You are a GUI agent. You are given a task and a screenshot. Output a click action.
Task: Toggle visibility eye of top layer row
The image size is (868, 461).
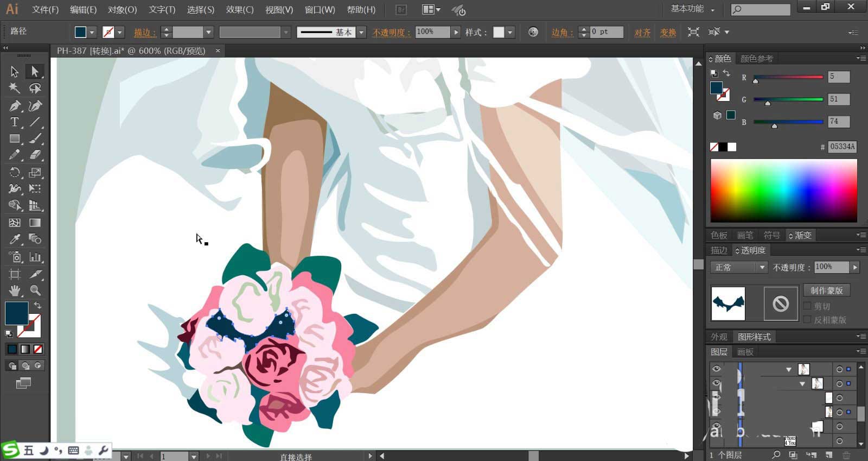[716, 369]
